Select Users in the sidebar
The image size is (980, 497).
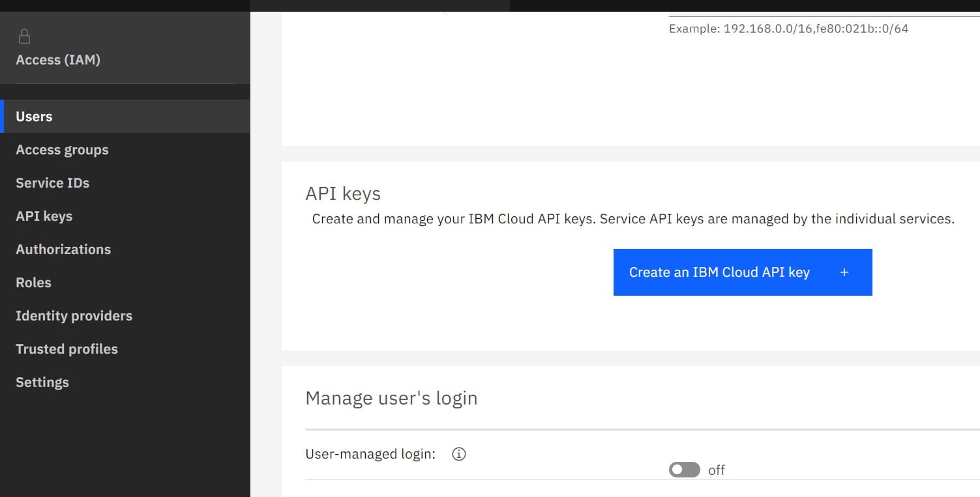tap(125, 117)
